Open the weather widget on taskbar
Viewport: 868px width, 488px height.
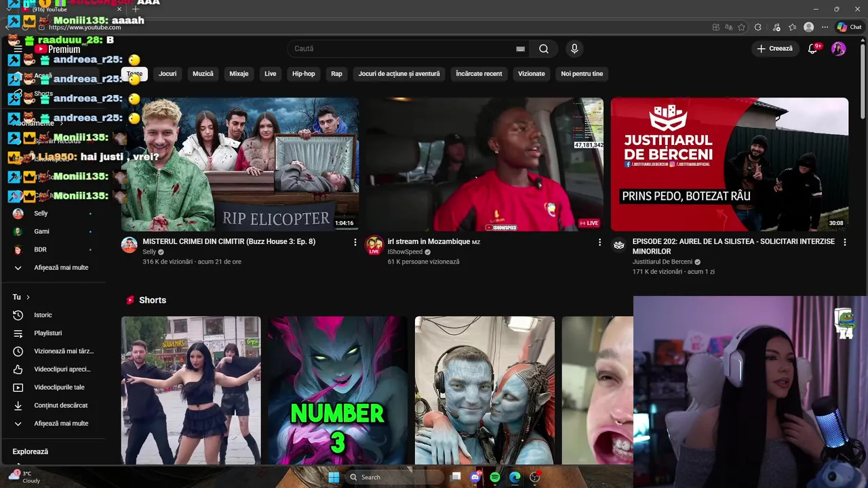(24, 477)
